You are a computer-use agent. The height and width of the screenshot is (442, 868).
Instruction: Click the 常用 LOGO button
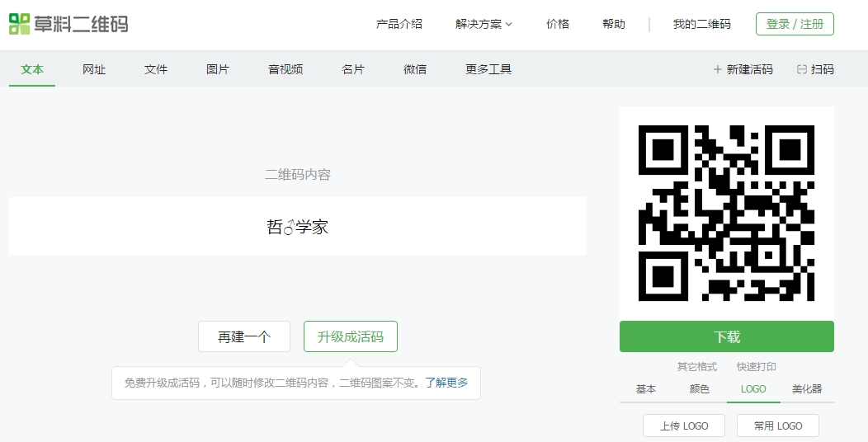click(x=778, y=426)
